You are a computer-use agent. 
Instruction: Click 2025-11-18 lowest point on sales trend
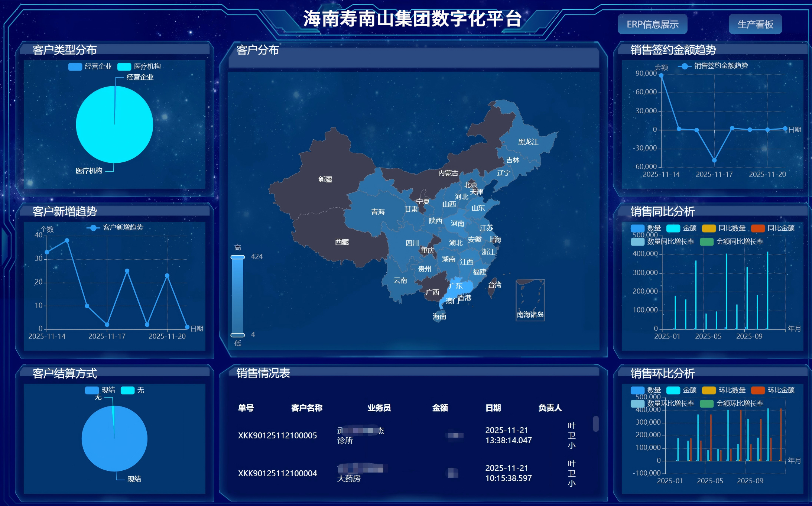pos(714,160)
